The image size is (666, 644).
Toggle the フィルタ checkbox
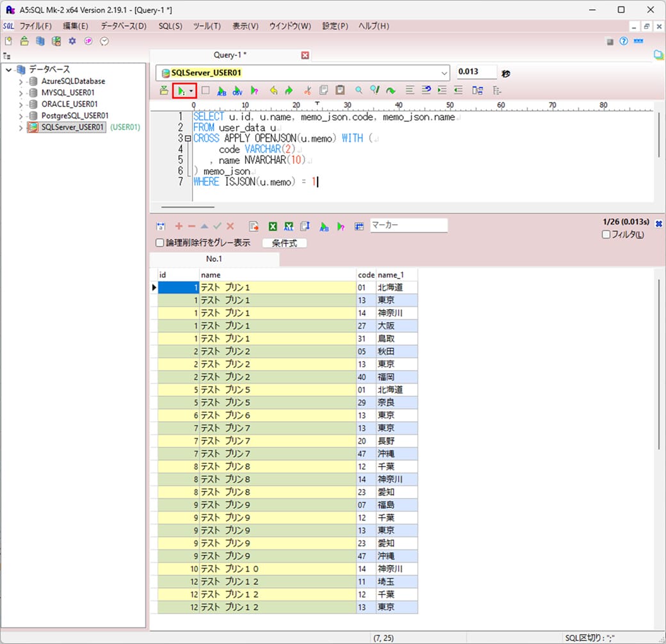(x=606, y=235)
